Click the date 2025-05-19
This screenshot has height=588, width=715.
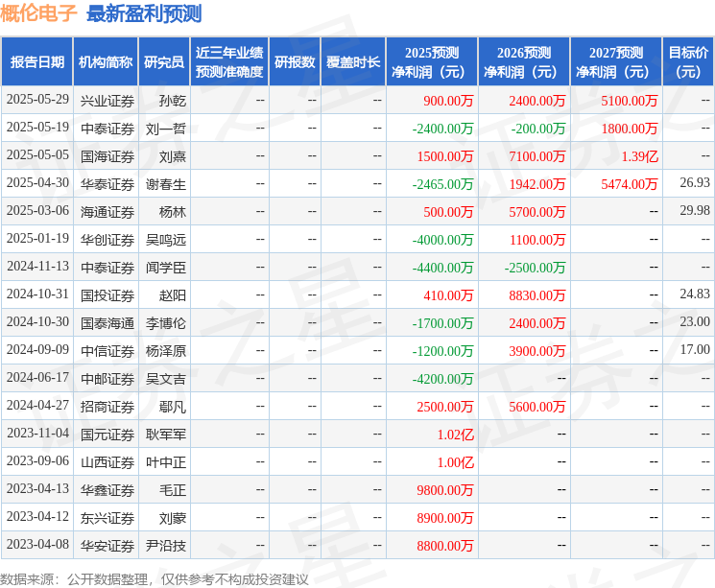pos(37,128)
